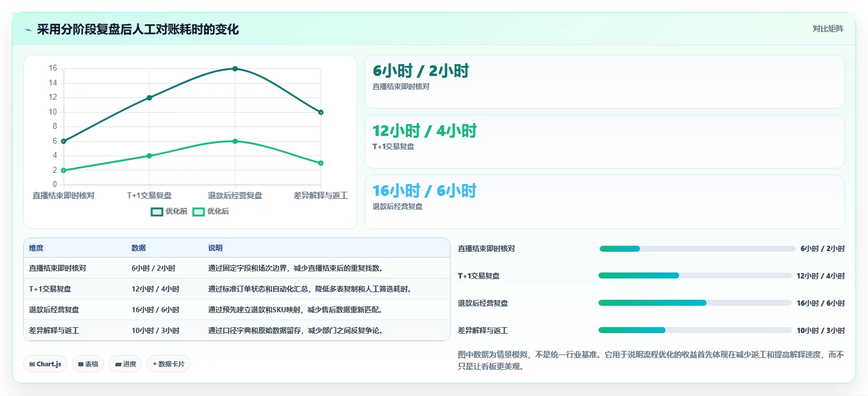
Task: Click the 优化前 point at 直播结束即时核对 (6)
Action: pyautogui.click(x=64, y=141)
